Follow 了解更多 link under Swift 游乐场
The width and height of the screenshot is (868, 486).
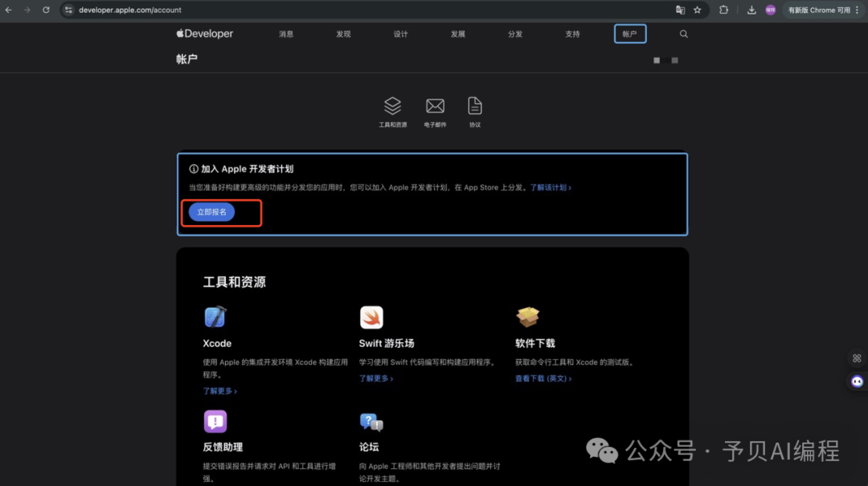[x=376, y=378]
